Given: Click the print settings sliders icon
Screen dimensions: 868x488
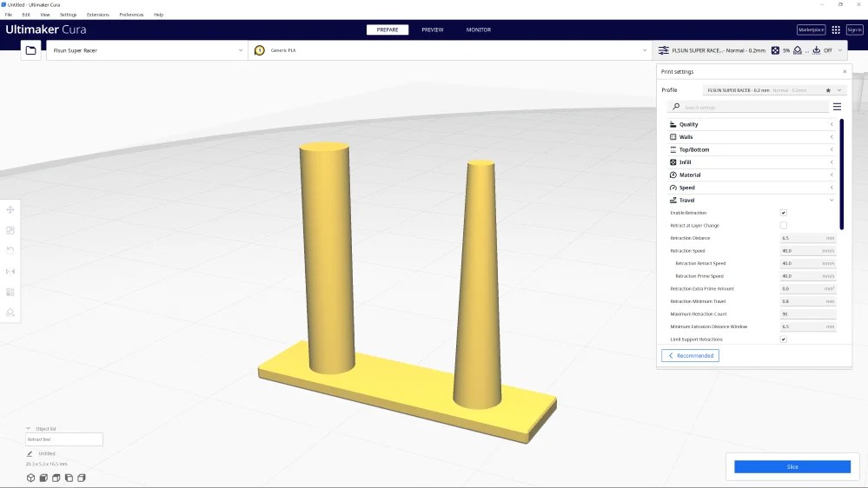Looking at the screenshot, I should (x=663, y=50).
